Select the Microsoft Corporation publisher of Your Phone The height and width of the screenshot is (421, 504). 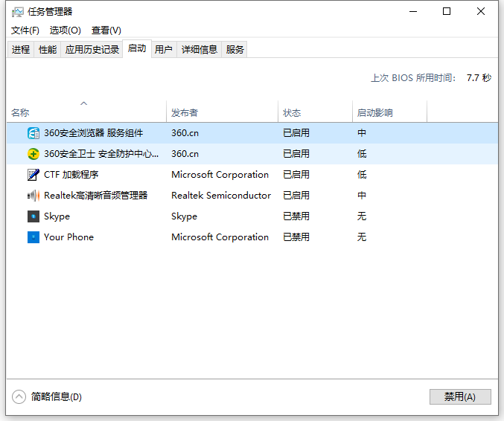[220, 237]
